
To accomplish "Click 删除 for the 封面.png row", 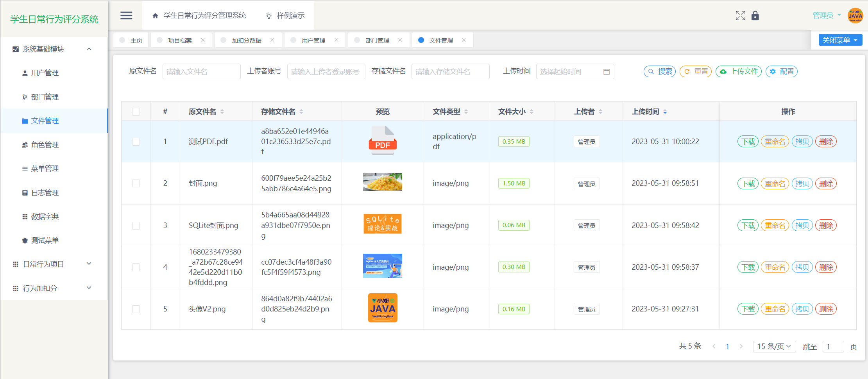I will pos(826,183).
